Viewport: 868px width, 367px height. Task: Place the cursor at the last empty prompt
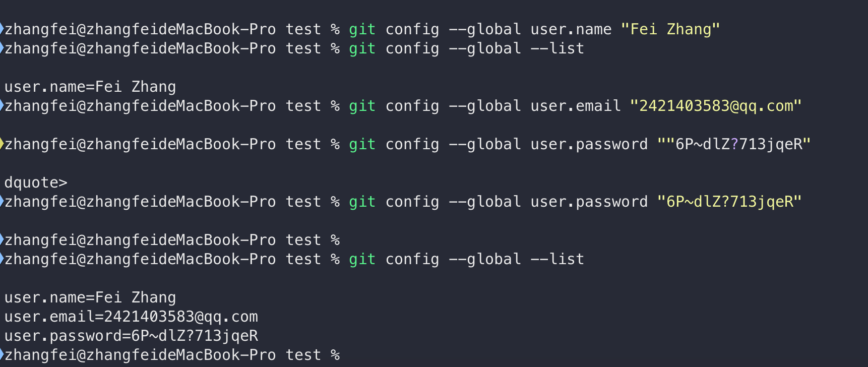[x=353, y=355]
